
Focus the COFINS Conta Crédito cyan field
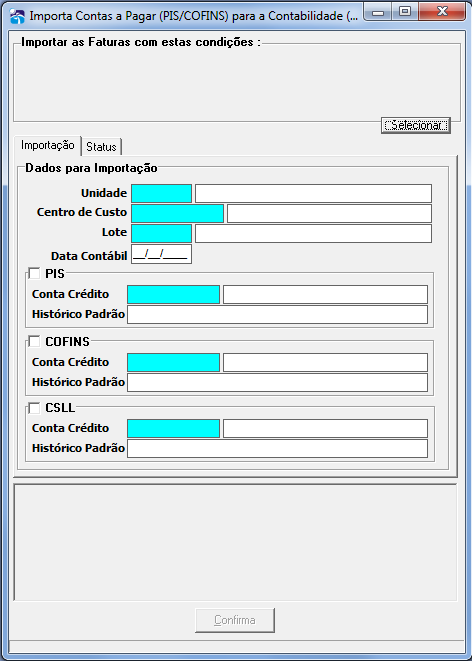click(x=173, y=363)
